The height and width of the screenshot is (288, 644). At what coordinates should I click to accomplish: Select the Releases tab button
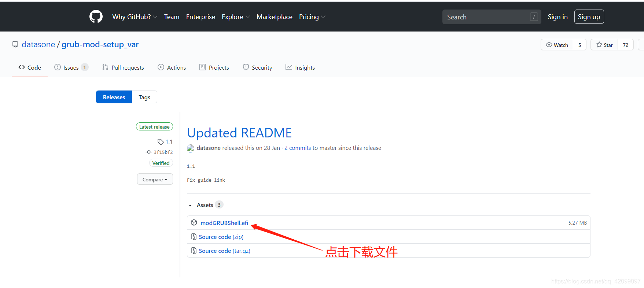[x=114, y=97]
